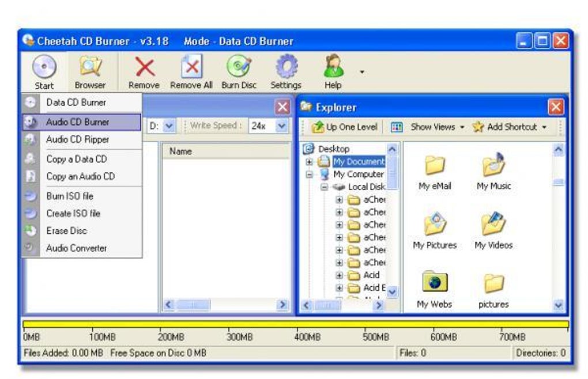Click the Burn Disc icon
The image size is (588, 379).
[x=239, y=66]
